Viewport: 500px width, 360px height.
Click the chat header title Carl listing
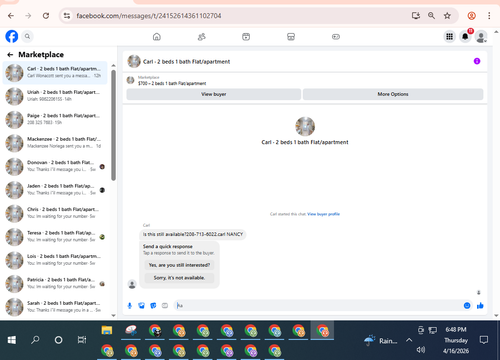(186, 62)
